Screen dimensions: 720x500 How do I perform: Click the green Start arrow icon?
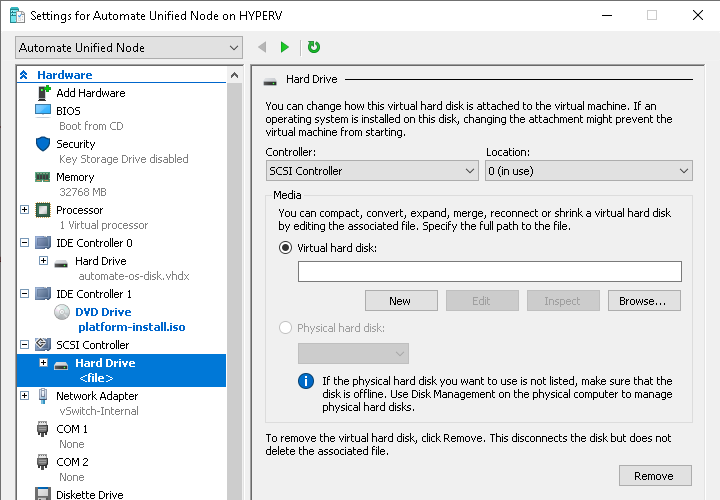(285, 47)
